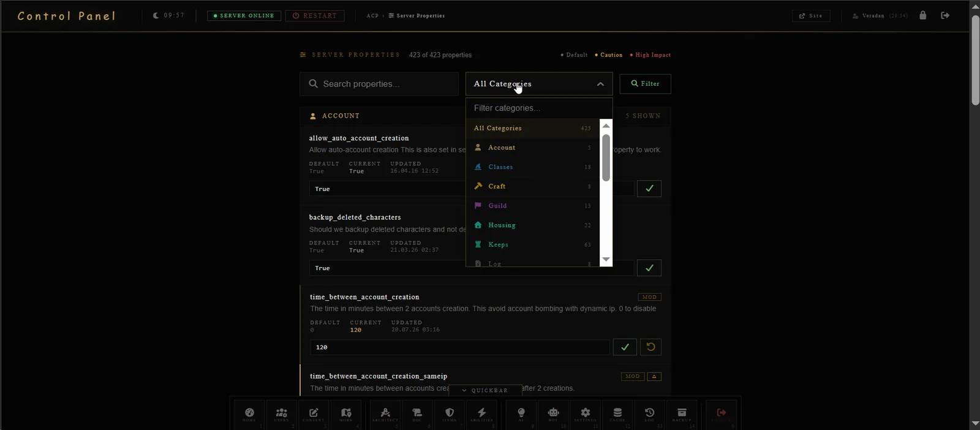Open Abilities lightning icon in quickbar
The width and height of the screenshot is (980, 430).
point(481,415)
